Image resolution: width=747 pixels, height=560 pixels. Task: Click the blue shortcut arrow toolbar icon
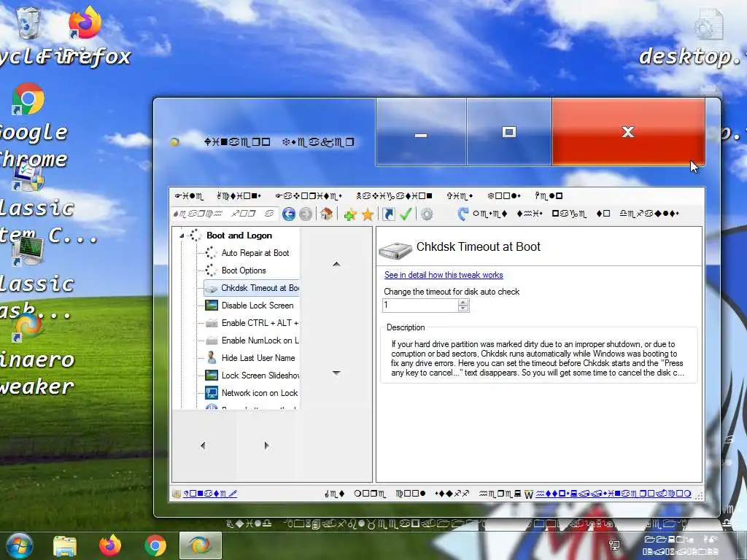389,214
